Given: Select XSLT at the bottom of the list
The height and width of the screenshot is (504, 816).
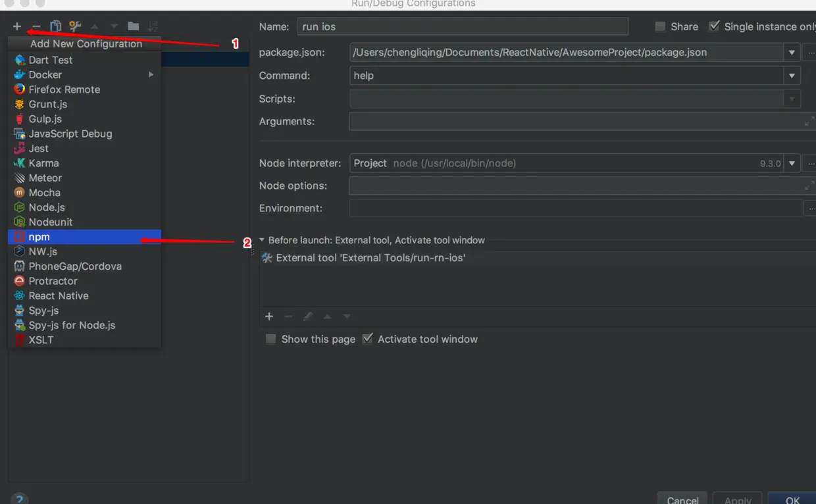Looking at the screenshot, I should (x=84, y=340).
